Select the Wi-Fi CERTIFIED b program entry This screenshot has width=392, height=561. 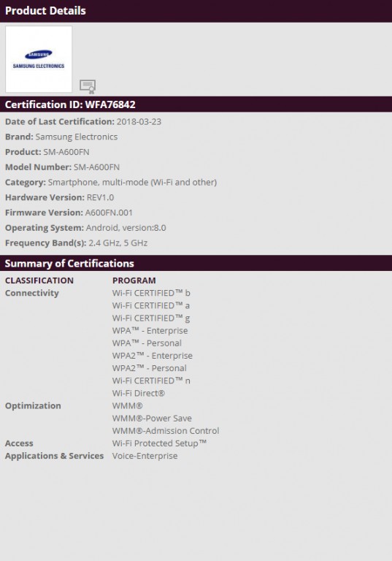coord(151,293)
